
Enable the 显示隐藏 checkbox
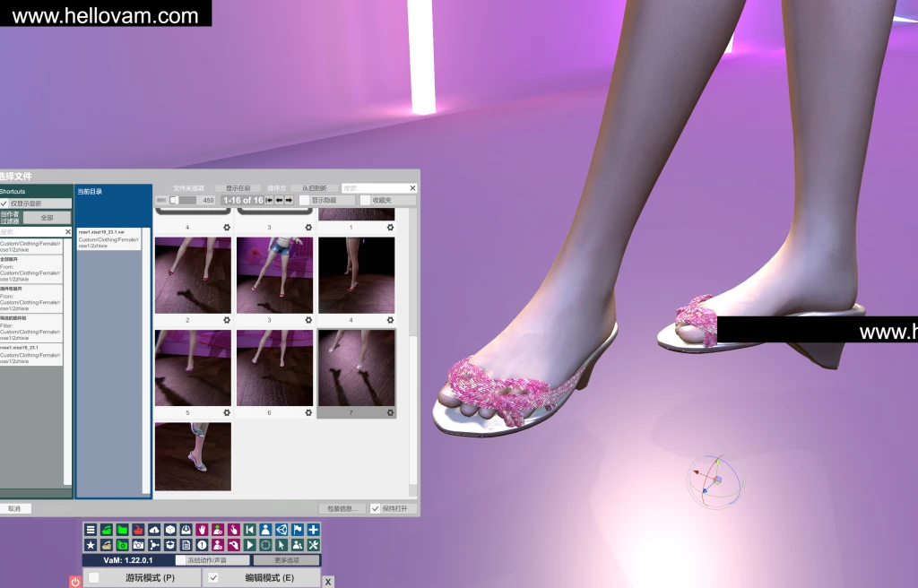click(305, 200)
